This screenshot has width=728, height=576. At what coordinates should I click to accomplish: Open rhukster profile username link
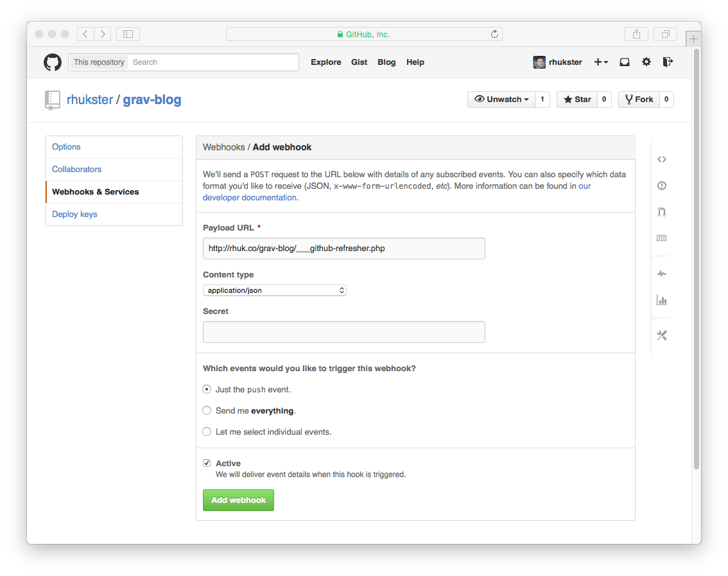coord(566,62)
